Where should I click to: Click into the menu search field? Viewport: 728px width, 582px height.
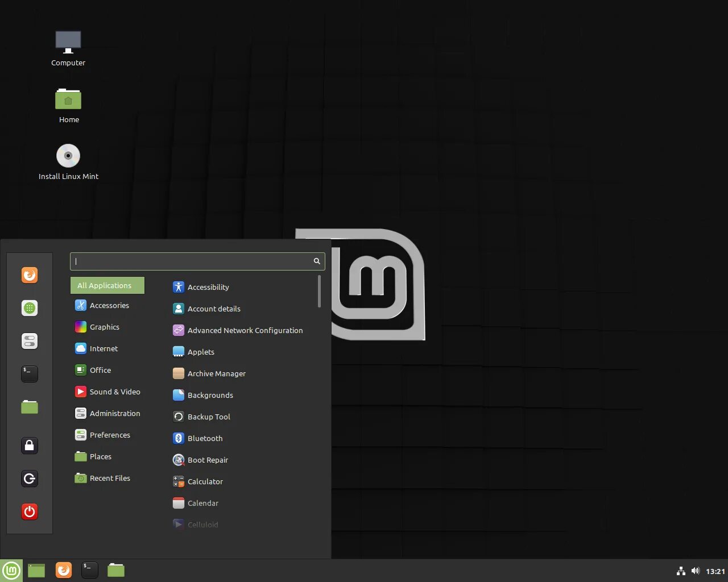(x=197, y=261)
